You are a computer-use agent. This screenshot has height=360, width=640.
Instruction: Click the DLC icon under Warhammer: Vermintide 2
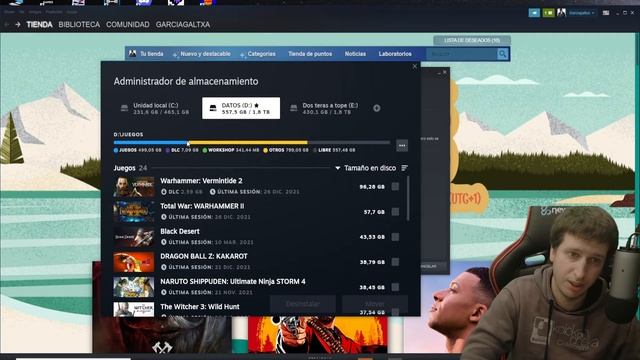pos(164,191)
